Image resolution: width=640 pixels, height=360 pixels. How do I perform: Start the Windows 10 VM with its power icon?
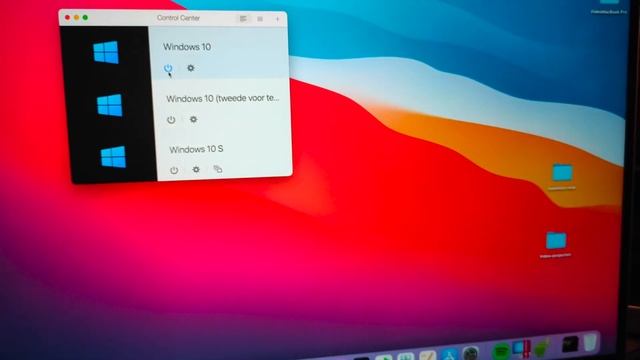coord(168,68)
